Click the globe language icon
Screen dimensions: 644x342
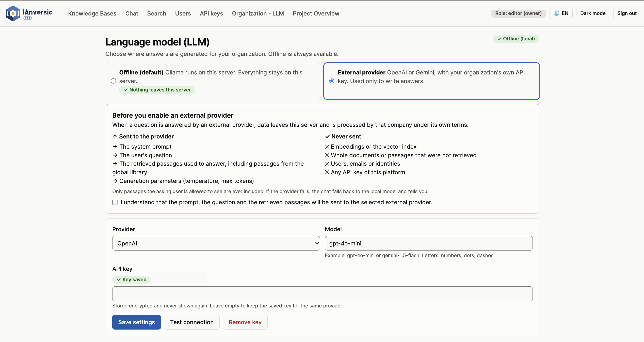click(557, 13)
